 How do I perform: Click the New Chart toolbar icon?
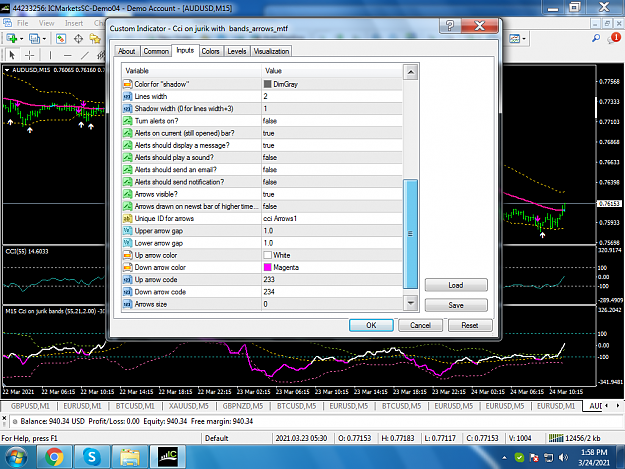pyautogui.click(x=11, y=39)
